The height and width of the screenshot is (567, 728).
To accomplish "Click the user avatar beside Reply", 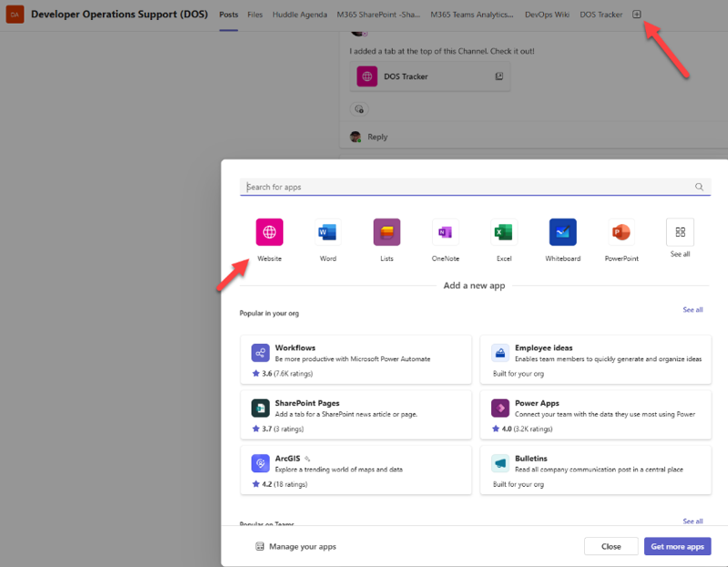I will pyautogui.click(x=355, y=137).
